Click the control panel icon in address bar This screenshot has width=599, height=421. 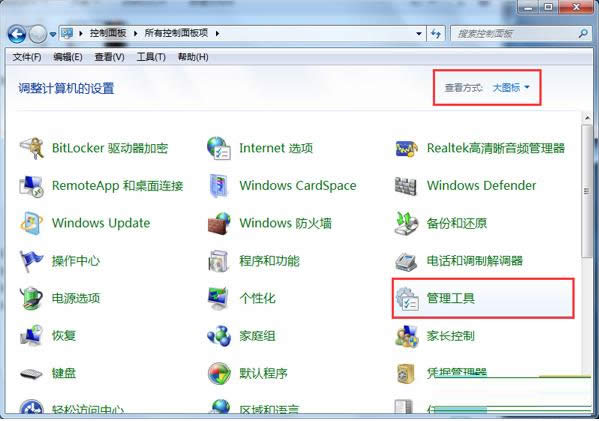(67, 33)
